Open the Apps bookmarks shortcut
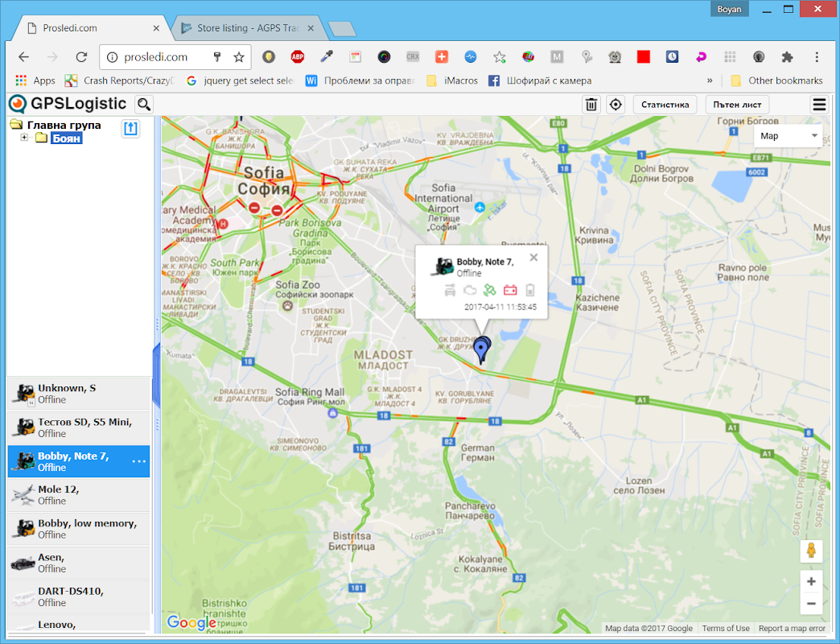This screenshot has height=644, width=840. click(x=35, y=80)
